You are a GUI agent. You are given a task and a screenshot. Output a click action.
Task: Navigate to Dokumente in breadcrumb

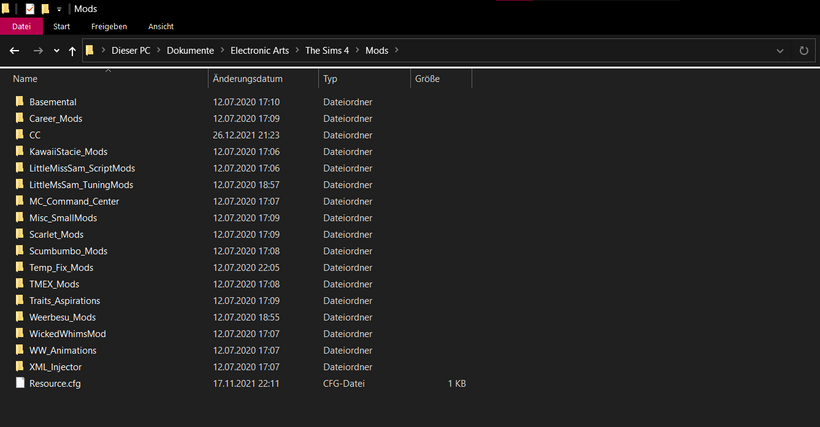(190, 50)
